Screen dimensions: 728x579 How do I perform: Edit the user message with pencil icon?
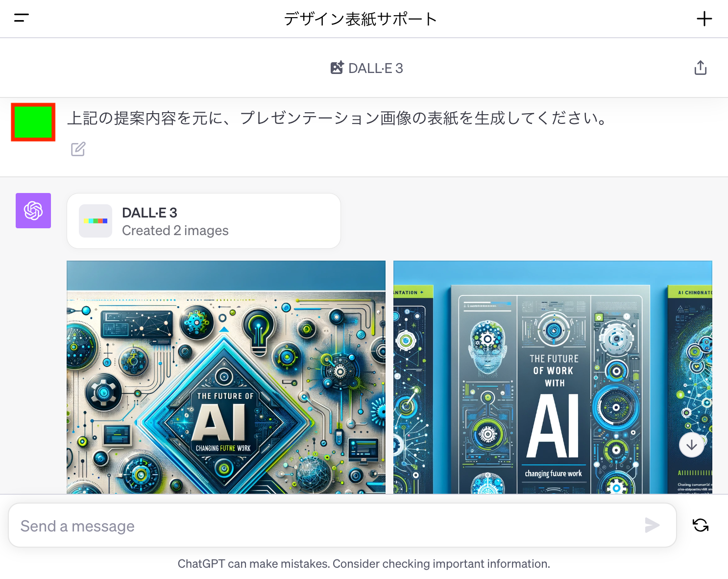[78, 149]
